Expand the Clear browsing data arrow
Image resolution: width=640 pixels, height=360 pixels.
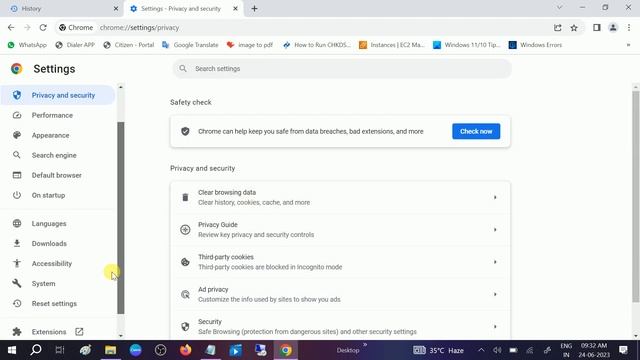495,197
